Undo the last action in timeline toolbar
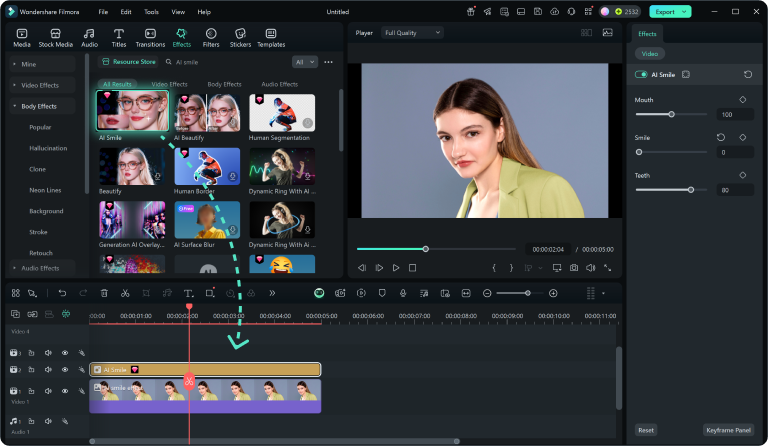This screenshot has width=768, height=446. [x=62, y=293]
